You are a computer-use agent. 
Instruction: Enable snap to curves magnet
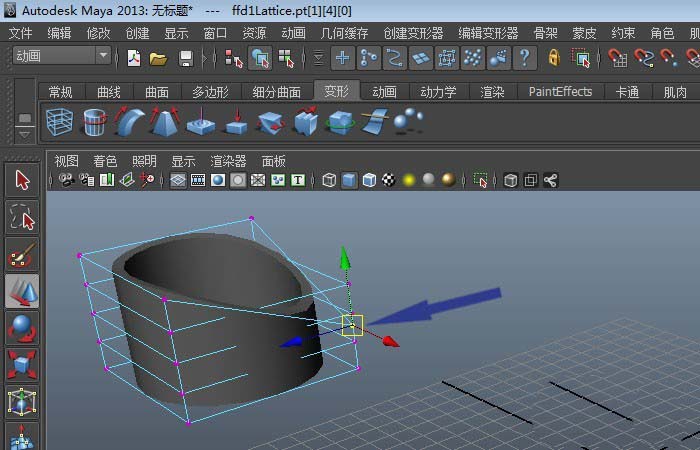point(644,58)
